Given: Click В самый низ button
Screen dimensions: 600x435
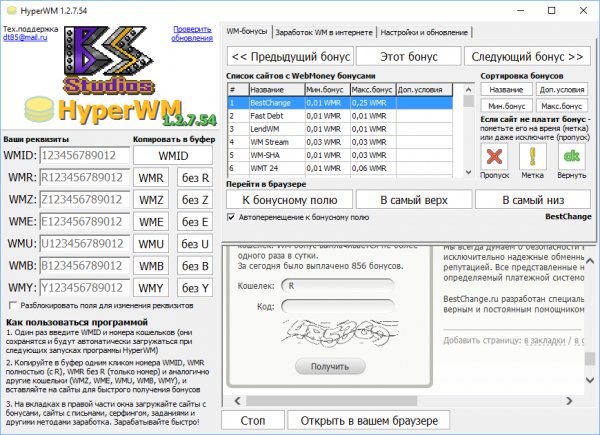Looking at the screenshot, I should [533, 200].
